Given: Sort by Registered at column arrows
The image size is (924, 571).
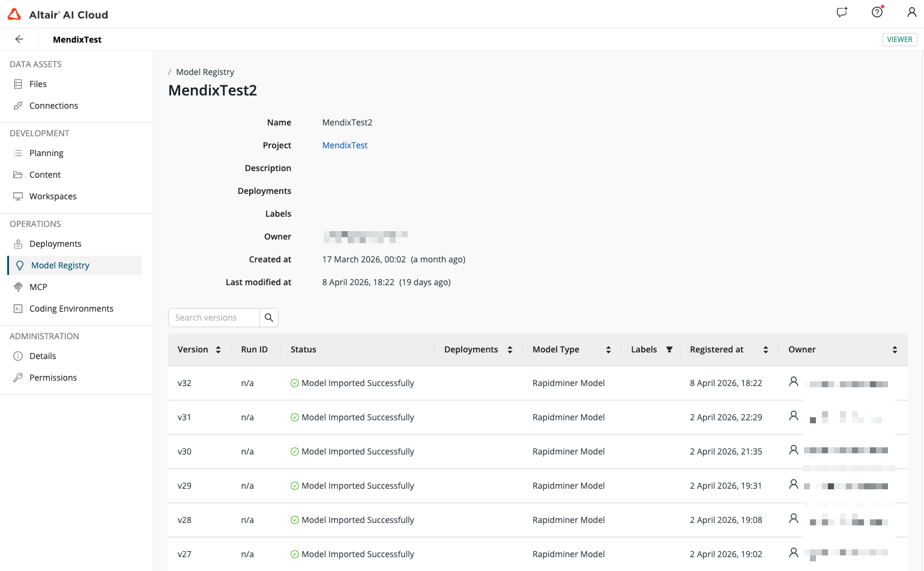Looking at the screenshot, I should tap(765, 349).
